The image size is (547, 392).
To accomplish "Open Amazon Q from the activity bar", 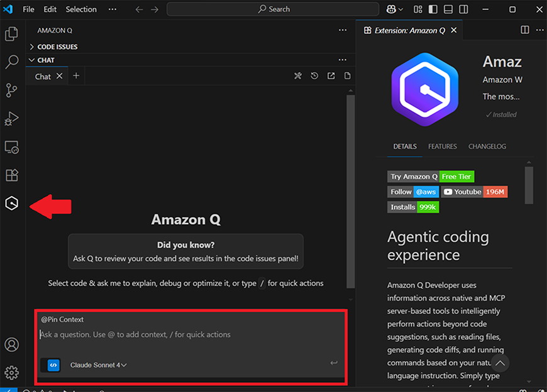I will click(x=11, y=203).
